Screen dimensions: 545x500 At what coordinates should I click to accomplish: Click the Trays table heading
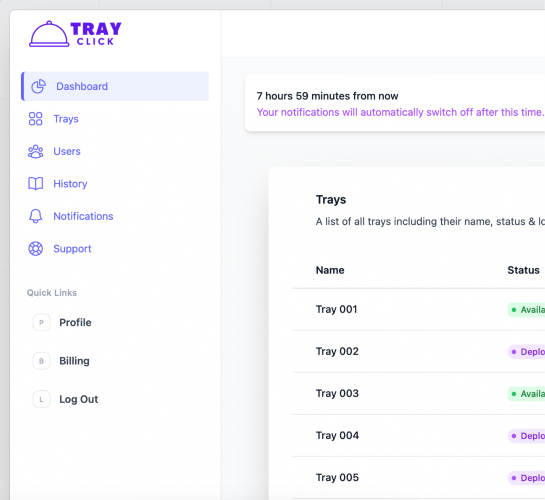pos(331,199)
